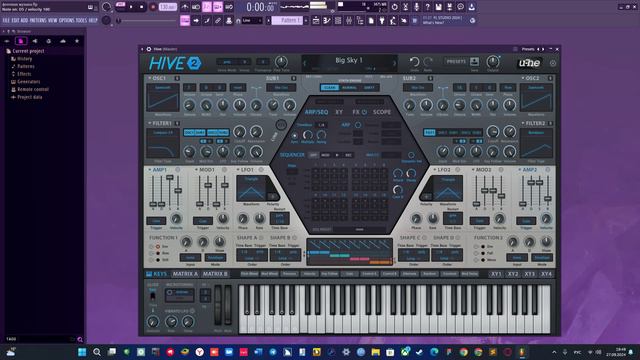Collapse the OSC1 section arrow
The image size is (640, 360).
[150, 78]
